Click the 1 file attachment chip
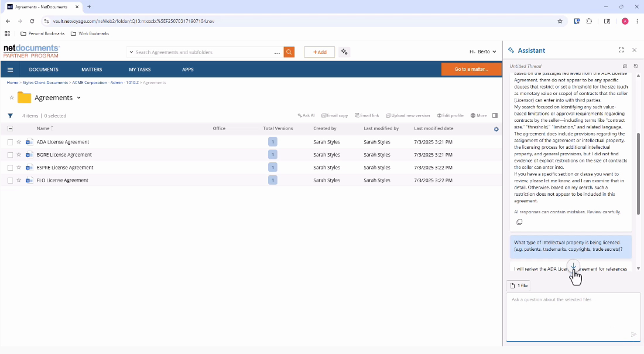644x354 pixels. coord(519,285)
